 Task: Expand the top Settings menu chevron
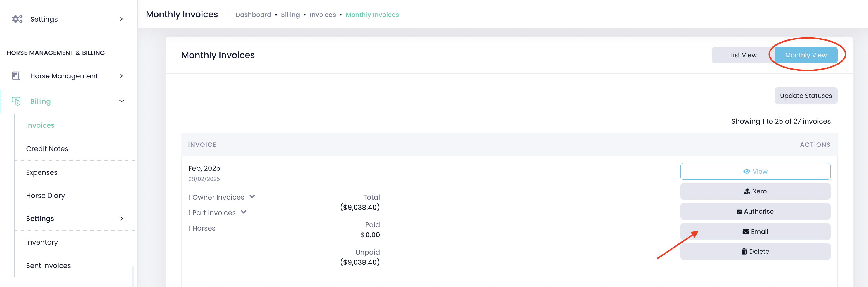tap(121, 19)
